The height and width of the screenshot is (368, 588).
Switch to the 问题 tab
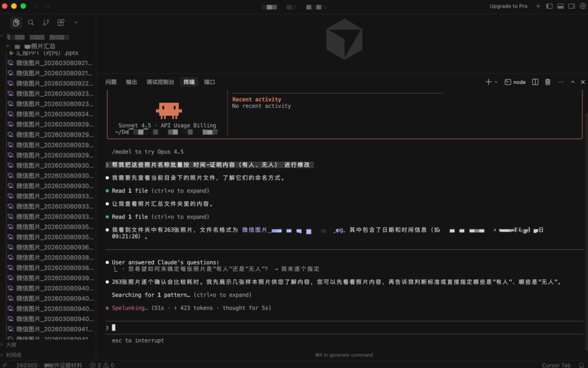click(111, 82)
